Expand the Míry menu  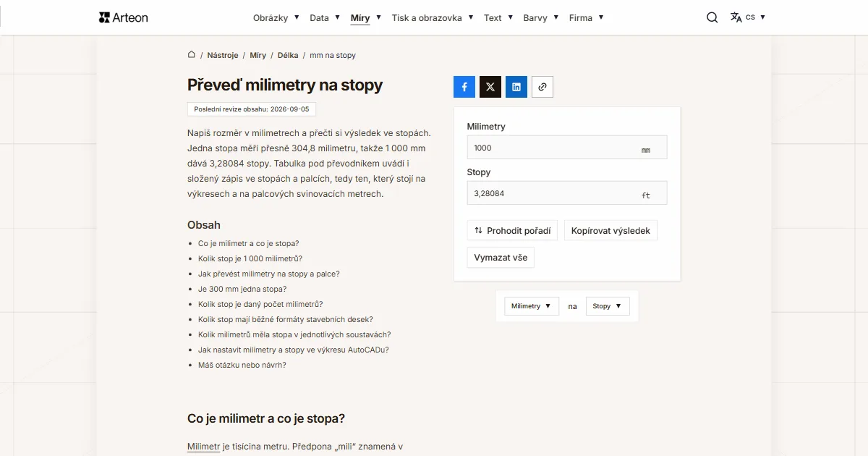tap(366, 18)
